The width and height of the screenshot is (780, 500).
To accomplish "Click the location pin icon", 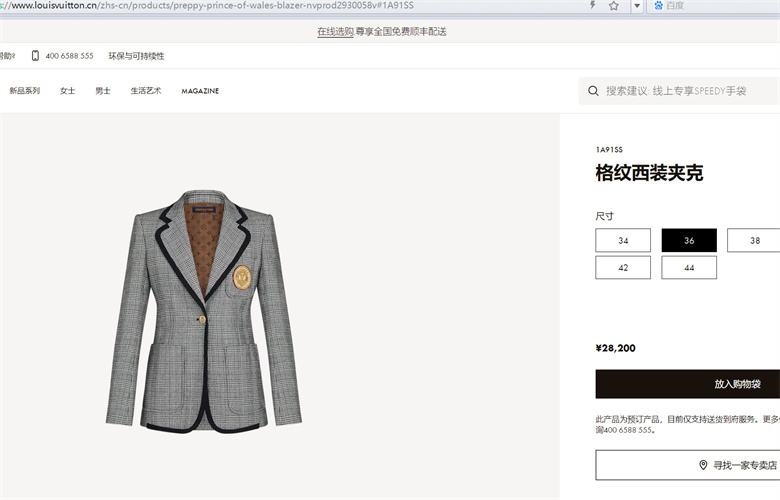I will pos(703,465).
